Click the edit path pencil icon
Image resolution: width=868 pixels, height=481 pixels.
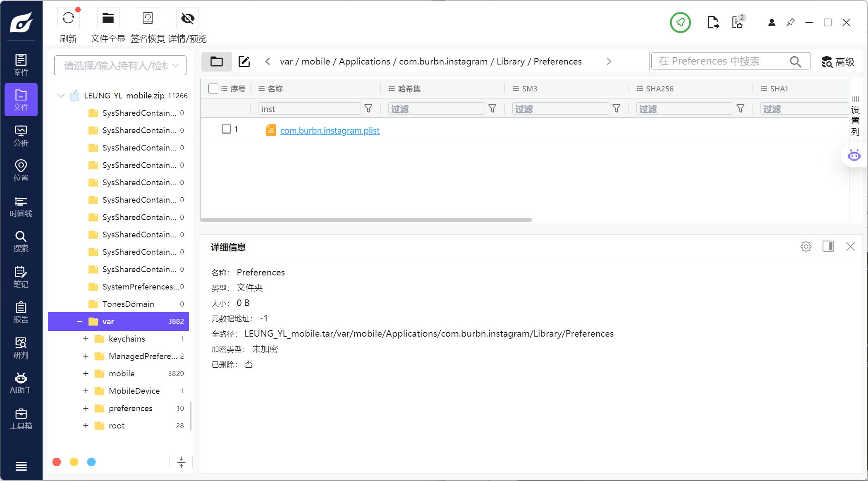click(x=244, y=62)
